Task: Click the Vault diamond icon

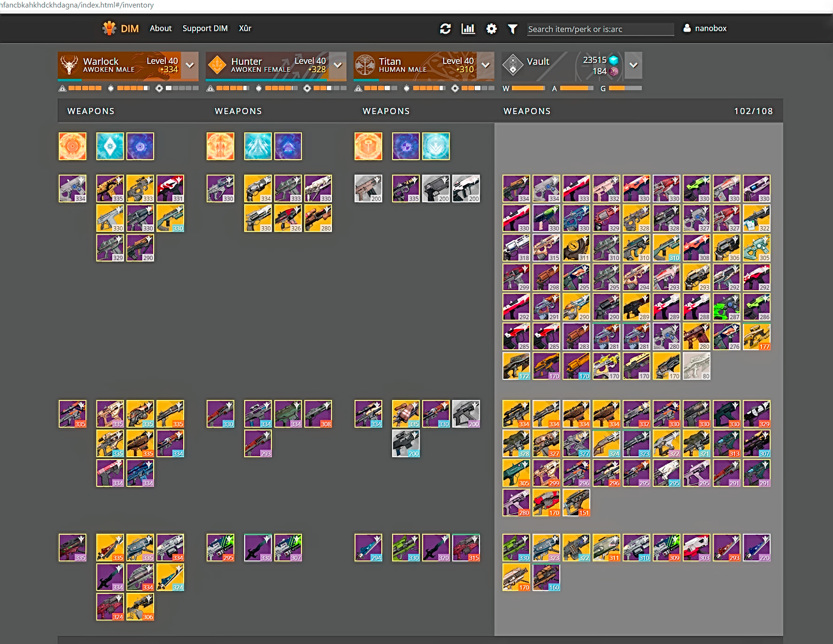Action: pos(513,65)
